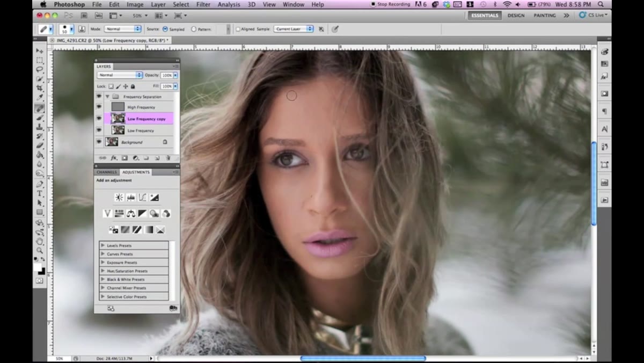Open the brush preset picker dropdown
The image size is (644, 363).
(x=71, y=29)
